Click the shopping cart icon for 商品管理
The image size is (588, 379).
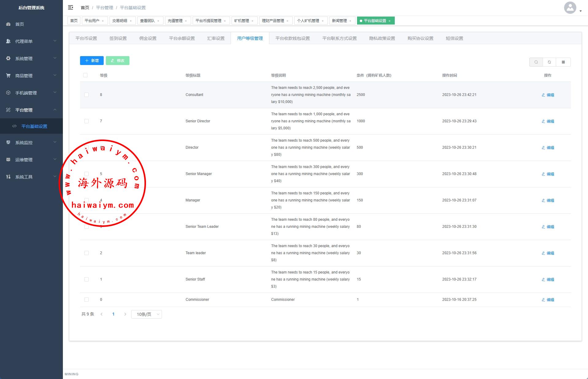click(8, 76)
